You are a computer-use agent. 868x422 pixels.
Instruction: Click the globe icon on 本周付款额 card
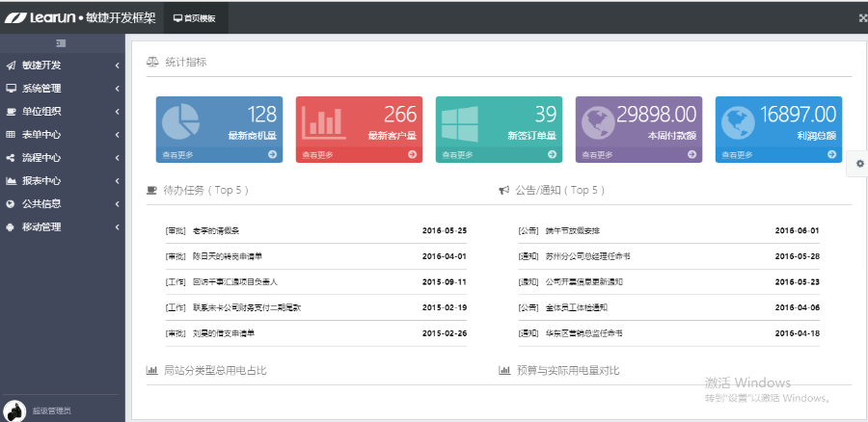tap(598, 122)
